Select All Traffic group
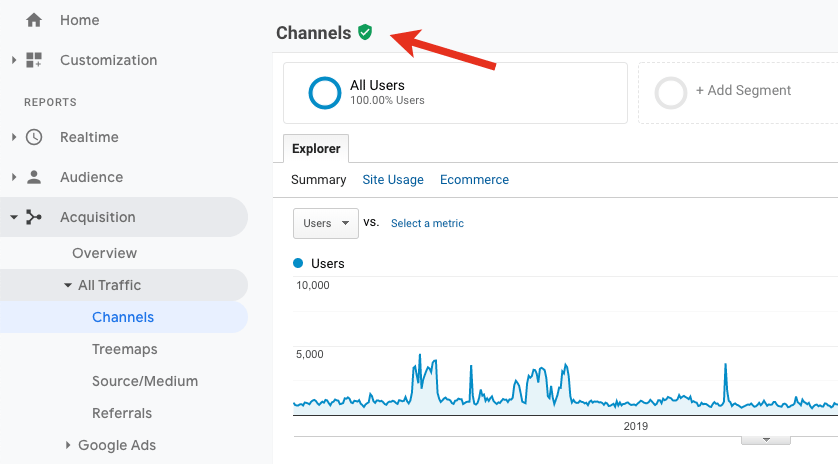 (110, 285)
